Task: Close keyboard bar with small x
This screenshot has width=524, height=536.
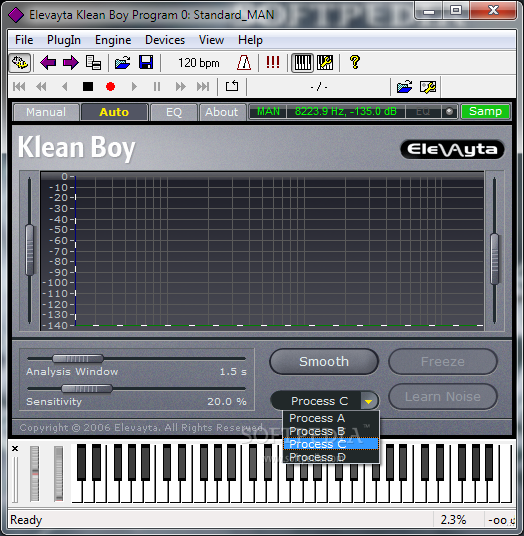Action: 15,448
